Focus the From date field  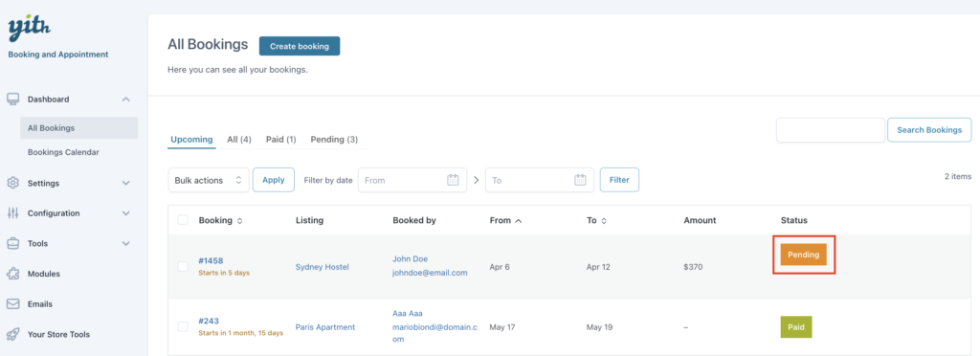point(412,180)
